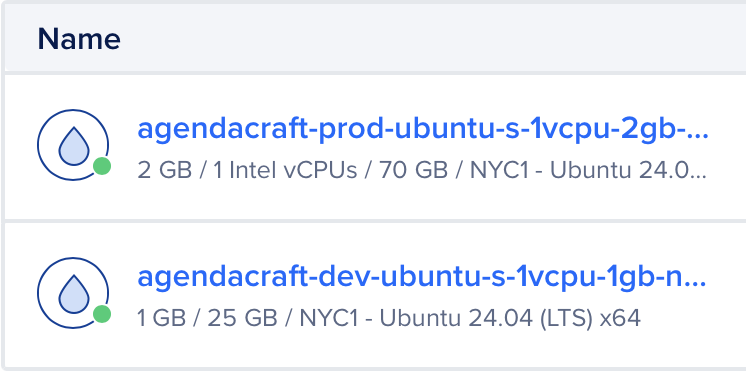
Task: Click the water drop glyph in dev icon
Action: pyautogui.click(x=74, y=294)
